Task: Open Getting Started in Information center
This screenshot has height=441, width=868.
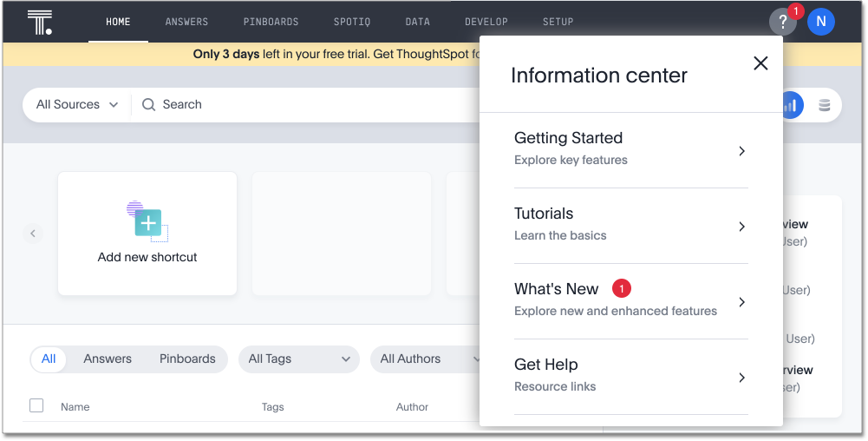Action: [630, 149]
